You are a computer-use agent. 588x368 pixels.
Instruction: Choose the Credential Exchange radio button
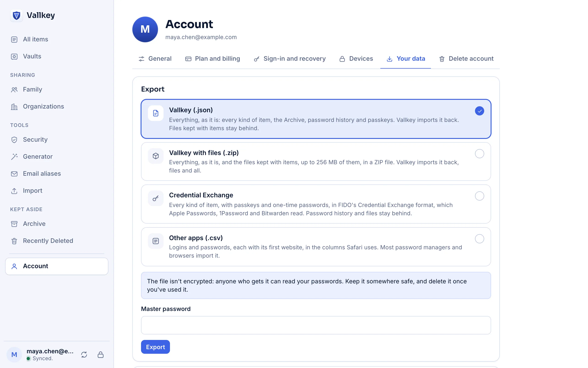[479, 196]
